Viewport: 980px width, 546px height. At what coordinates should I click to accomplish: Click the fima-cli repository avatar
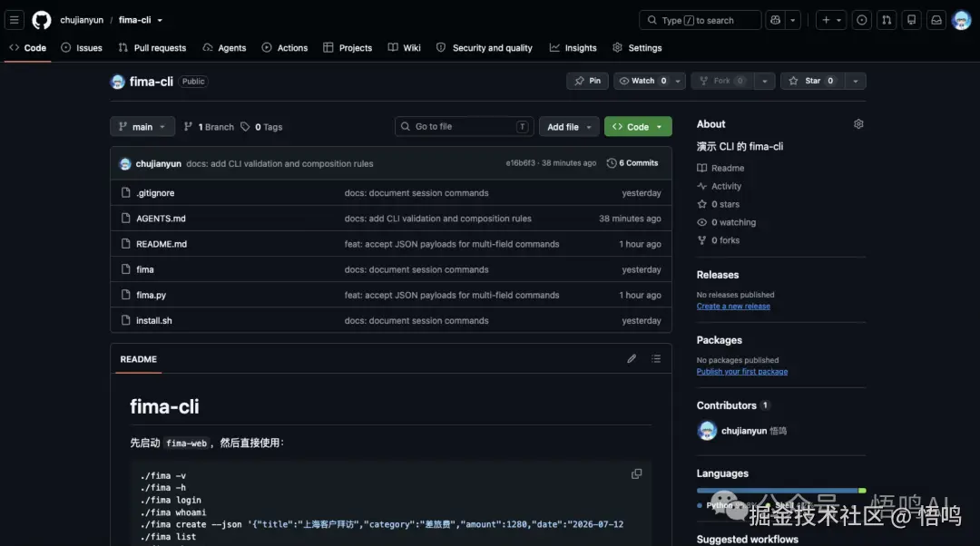coord(117,82)
